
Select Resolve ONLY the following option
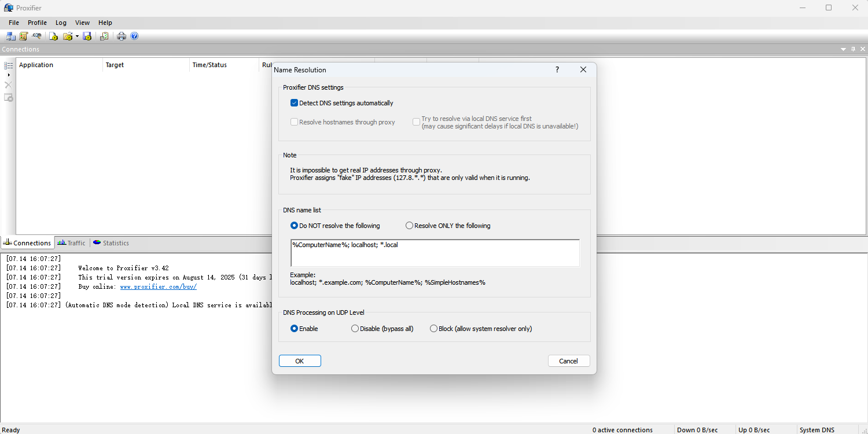coord(410,226)
